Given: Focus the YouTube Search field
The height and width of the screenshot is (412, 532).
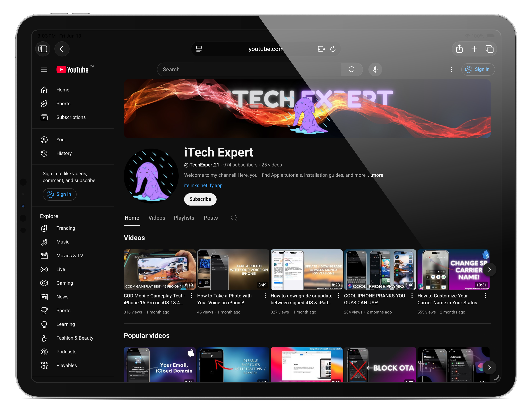Looking at the screenshot, I should point(249,69).
